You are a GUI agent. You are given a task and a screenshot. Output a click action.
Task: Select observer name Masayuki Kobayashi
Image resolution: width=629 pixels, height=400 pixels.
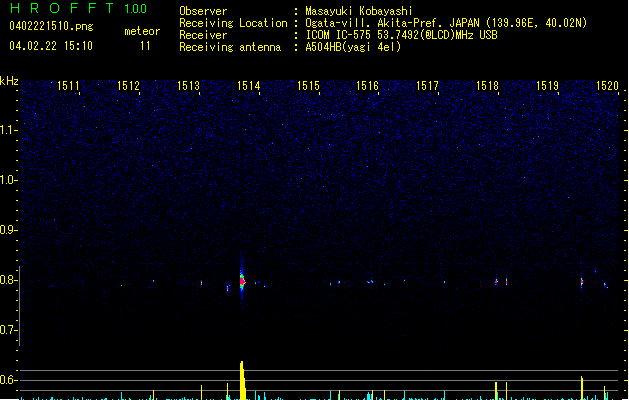(x=359, y=11)
